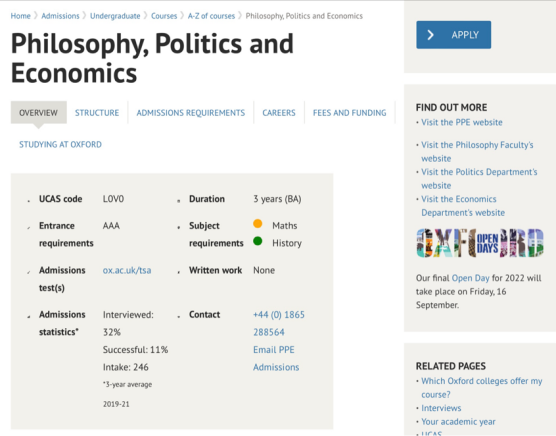Click the Open Day text link
The image size is (556, 436).
tap(471, 278)
